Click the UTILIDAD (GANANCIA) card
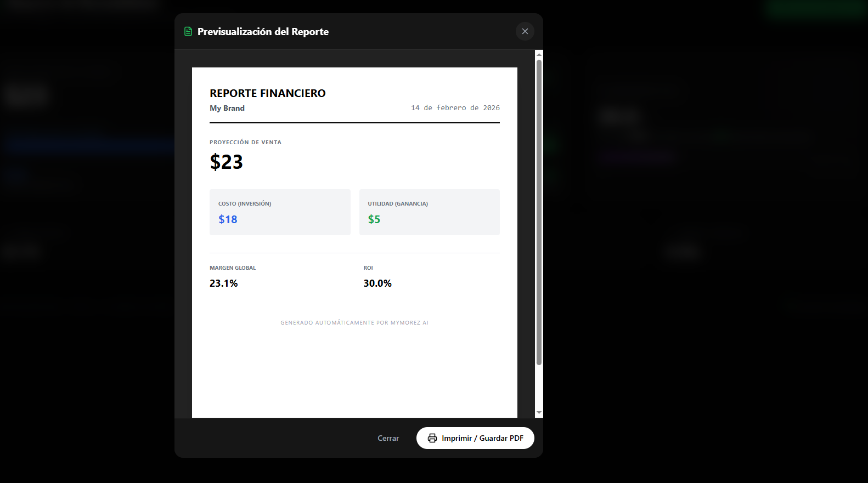 pyautogui.click(x=430, y=212)
